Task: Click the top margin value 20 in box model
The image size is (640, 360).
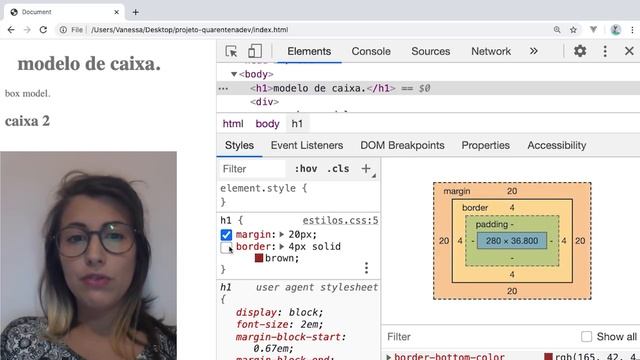Action: [x=512, y=191]
